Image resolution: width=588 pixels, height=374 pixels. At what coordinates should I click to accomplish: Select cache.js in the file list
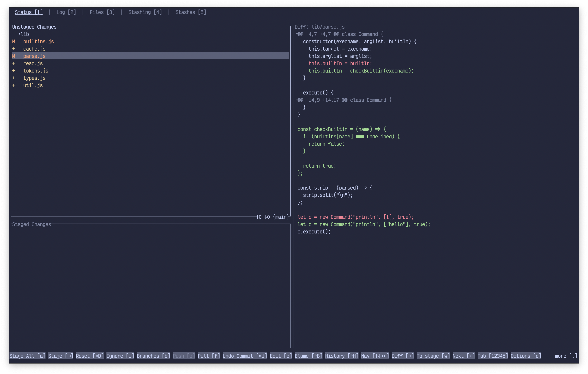34,49
